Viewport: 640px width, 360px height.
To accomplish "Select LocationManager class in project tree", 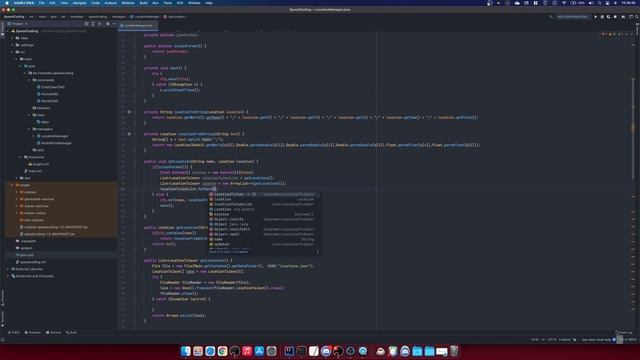I will [53, 136].
